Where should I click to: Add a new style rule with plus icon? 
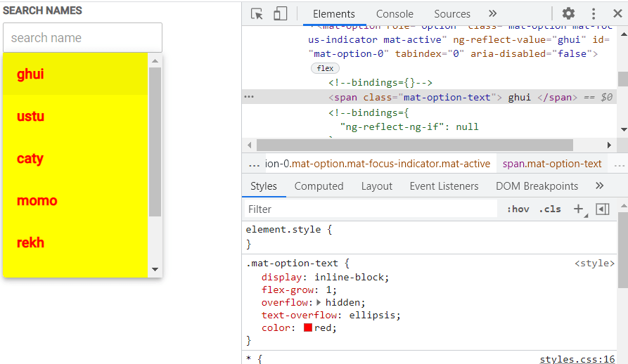[x=578, y=209]
